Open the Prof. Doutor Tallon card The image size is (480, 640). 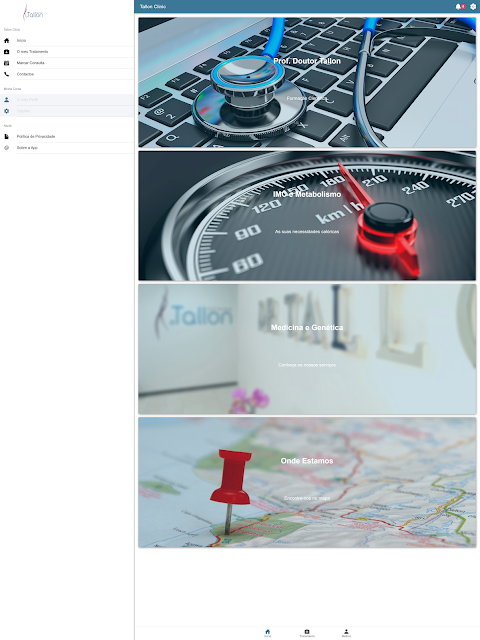307,82
